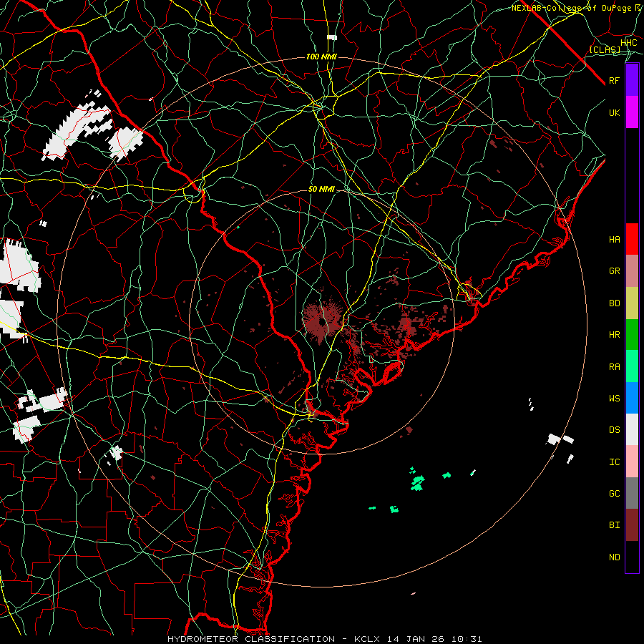This screenshot has width=644, height=644.
Task: Click the "HYDROMETEOR CLASSIFICATION" title text
Action: pyautogui.click(x=251, y=639)
